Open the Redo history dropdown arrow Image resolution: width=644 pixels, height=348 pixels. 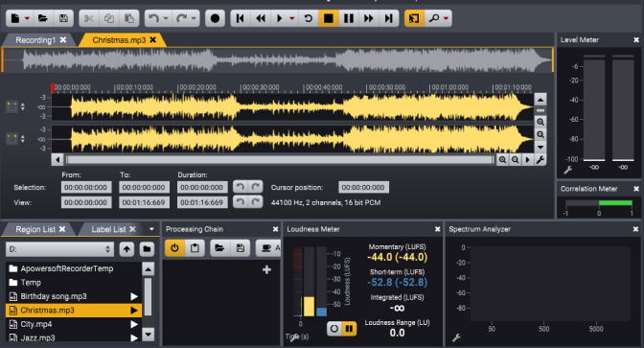click(x=194, y=18)
